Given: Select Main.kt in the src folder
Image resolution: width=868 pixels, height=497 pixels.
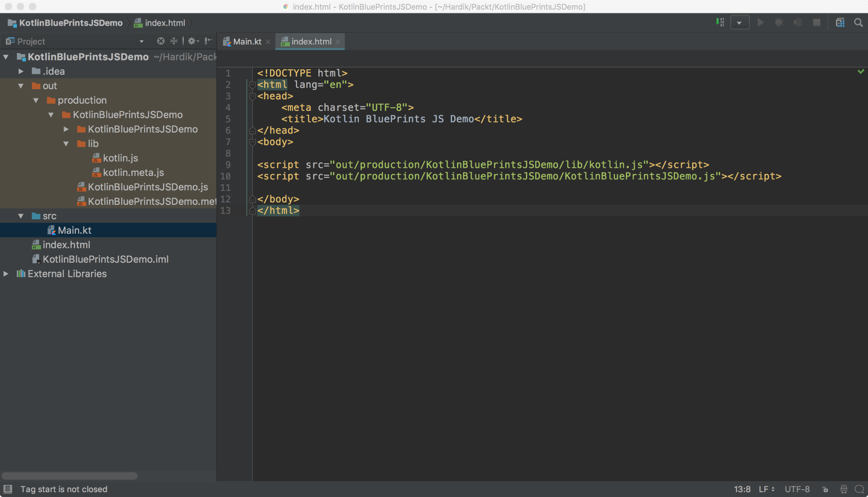Looking at the screenshot, I should 108,230.
